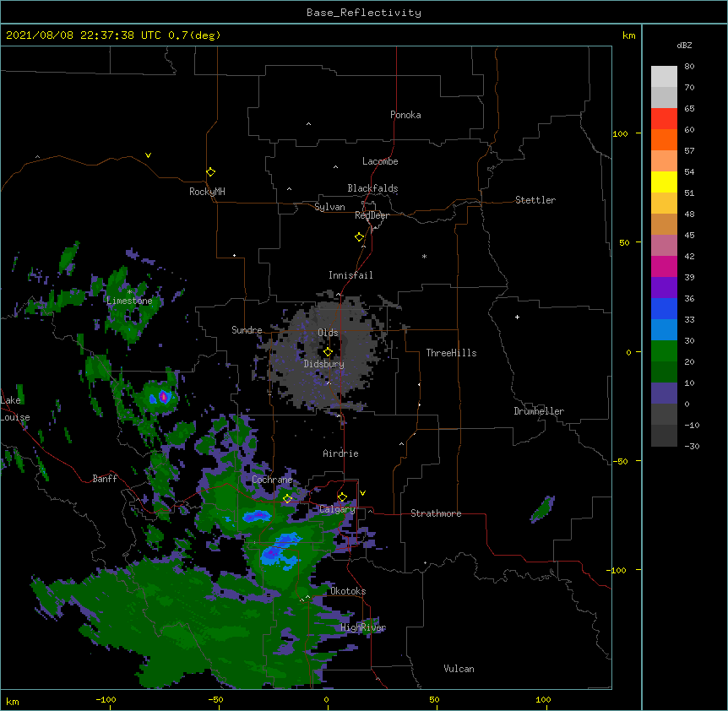Click the Cochrane town label
Viewport: 728px width, 711px height.
pyautogui.click(x=272, y=480)
